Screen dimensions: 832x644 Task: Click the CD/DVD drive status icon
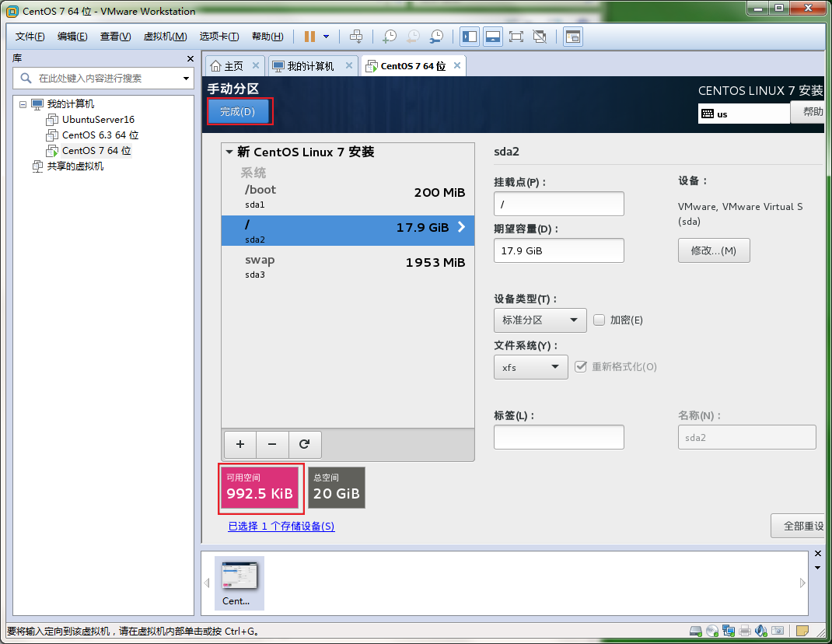pos(712,631)
